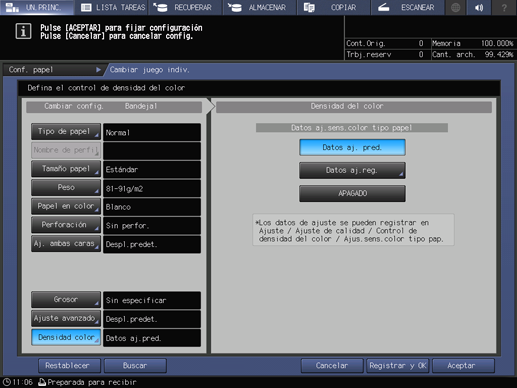Screen dimensions: 517x388
Task: Click the Blanco color value
Action: click(x=152, y=207)
